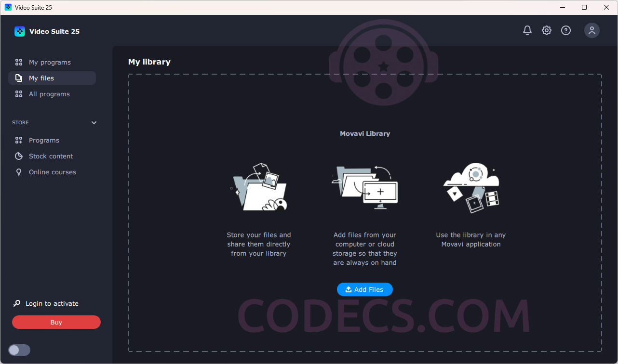The width and height of the screenshot is (618, 364).
Task: Click the grid icon beside All programs
Action: point(19,94)
